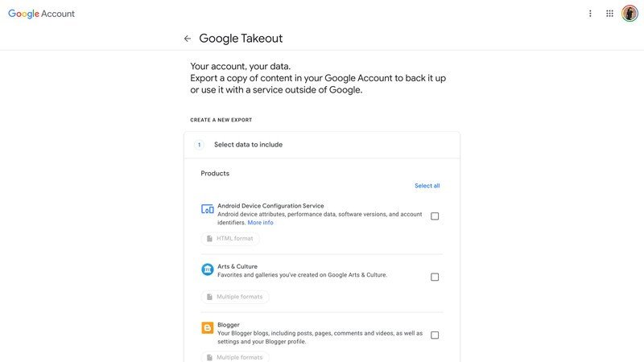The height and width of the screenshot is (362, 644).
Task: Click the Google Takeout page title
Action: click(x=241, y=39)
